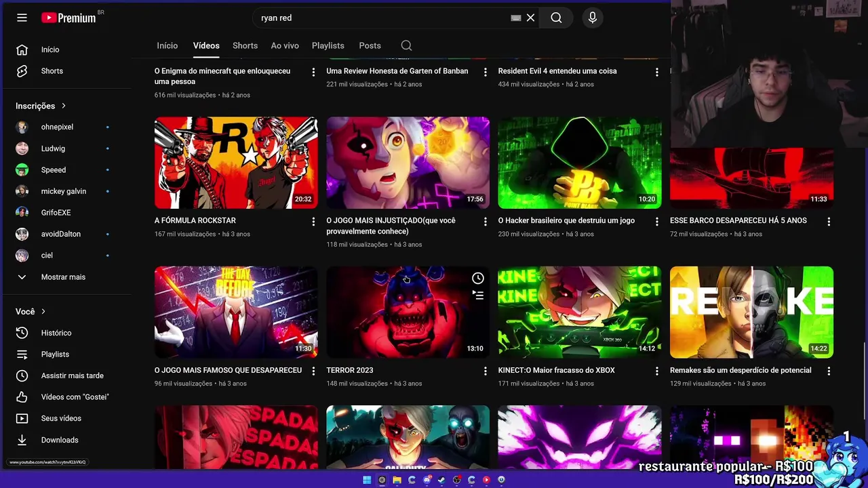Open Steam icon in taskbar
868x488 pixels.
point(441,480)
